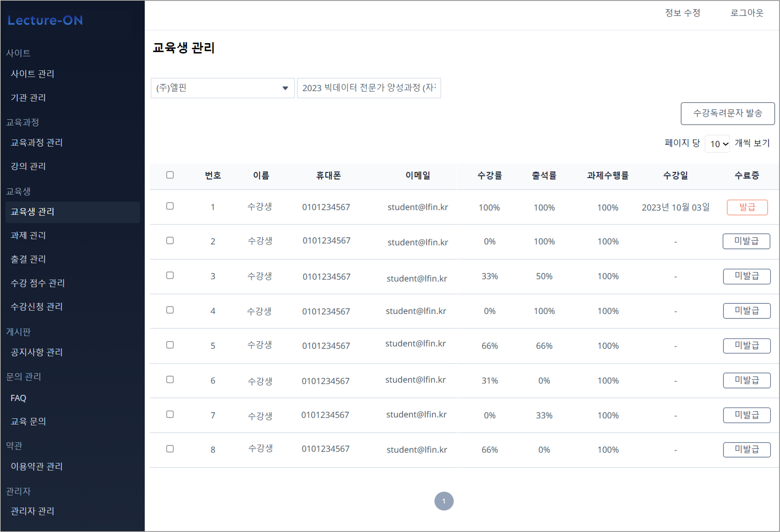This screenshot has height=532, width=780.
Task: Click the 31% 수강률 value in row 6
Action: 489,381
